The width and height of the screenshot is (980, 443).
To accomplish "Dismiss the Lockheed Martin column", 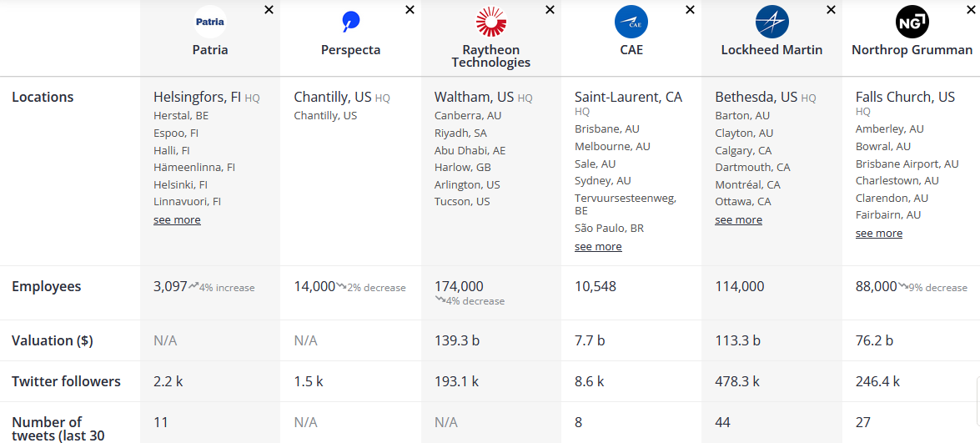I will point(831,9).
